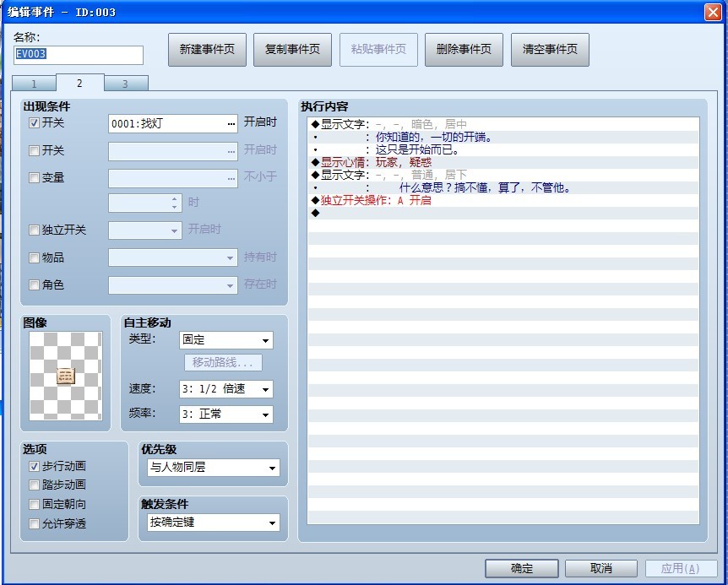Viewport: 728px width, 585px height.
Task: Click the 取消 button
Action: (x=601, y=568)
